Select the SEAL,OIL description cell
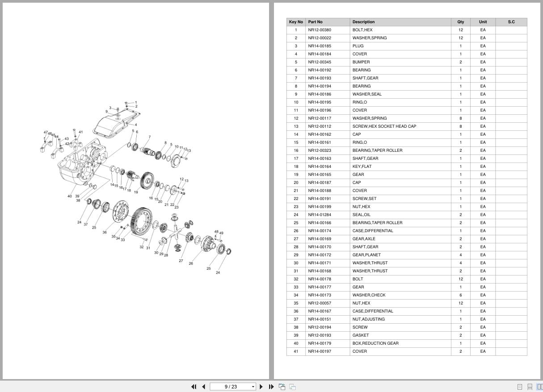 point(400,215)
